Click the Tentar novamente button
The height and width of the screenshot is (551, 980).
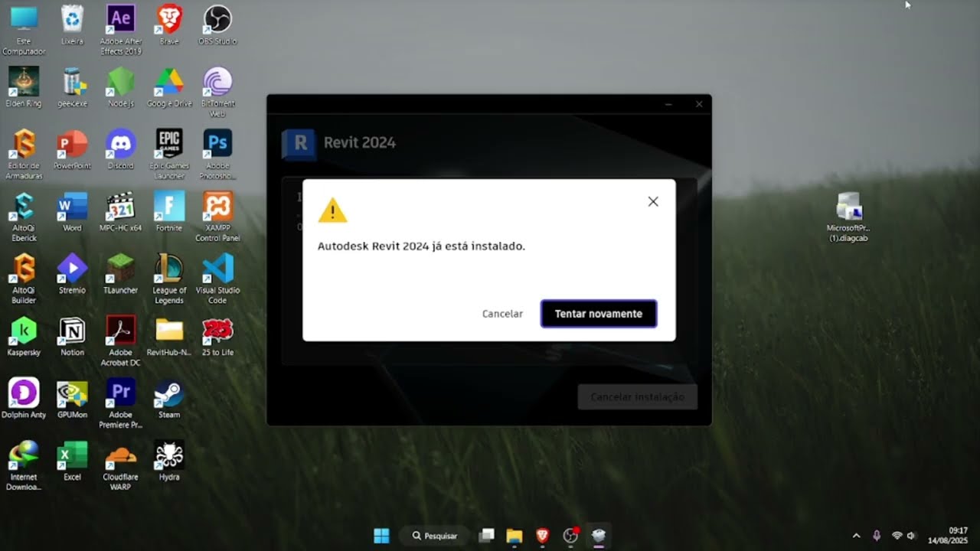599,314
